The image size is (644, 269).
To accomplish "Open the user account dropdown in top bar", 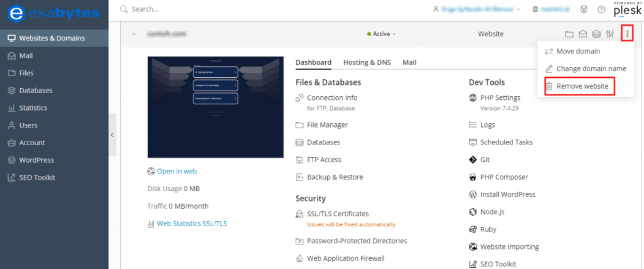I will (477, 9).
